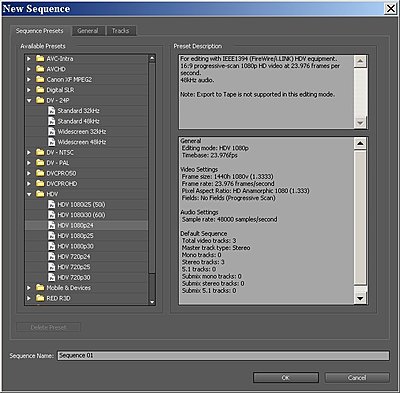Click the DV - NTSC folder icon

pos(40,152)
